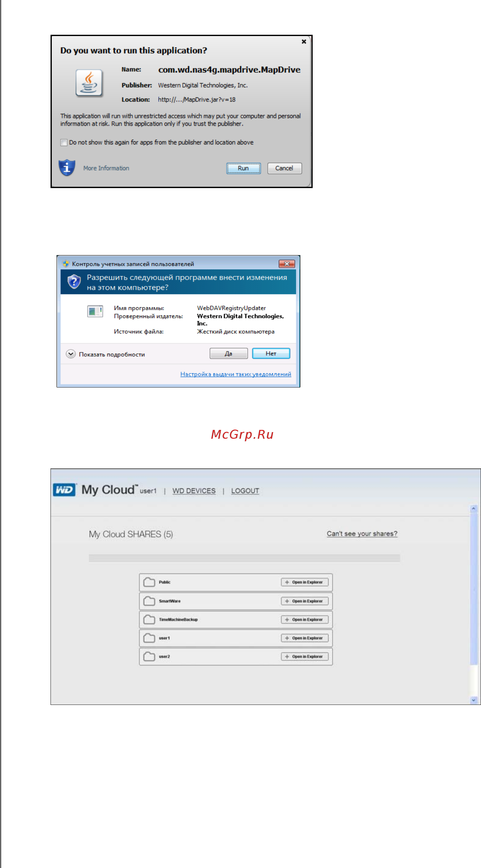The width and height of the screenshot is (481, 868).
Task: Click the Public folder icon
Action: pyautogui.click(x=149, y=582)
